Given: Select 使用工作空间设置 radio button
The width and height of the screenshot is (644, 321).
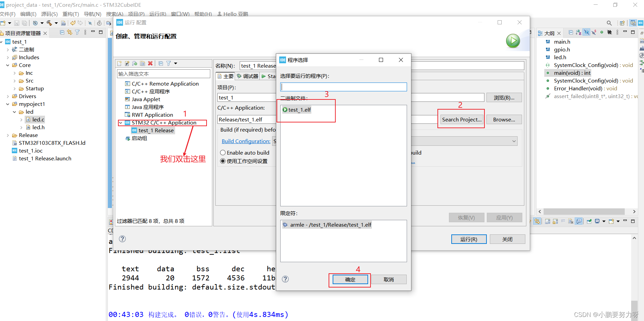Looking at the screenshot, I should pos(223,161).
